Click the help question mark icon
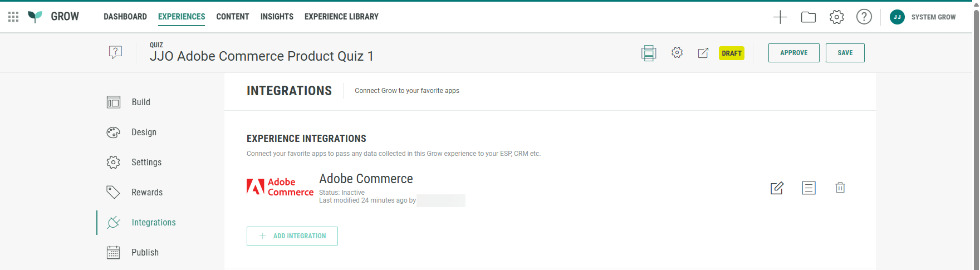This screenshot has height=270, width=980. tap(864, 17)
